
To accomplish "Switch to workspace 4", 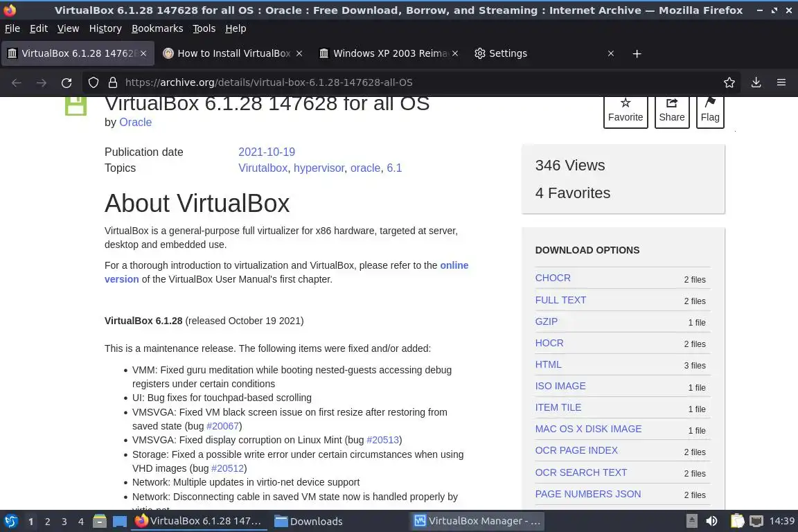I will [80, 522].
